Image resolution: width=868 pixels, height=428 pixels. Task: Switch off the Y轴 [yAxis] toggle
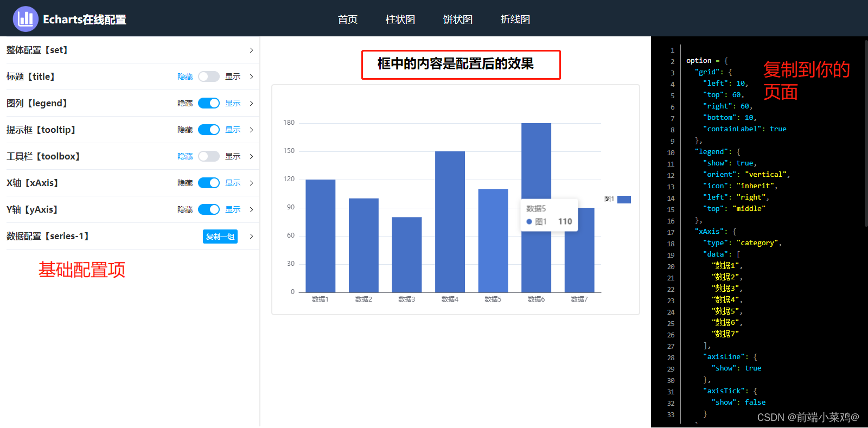[209, 209]
